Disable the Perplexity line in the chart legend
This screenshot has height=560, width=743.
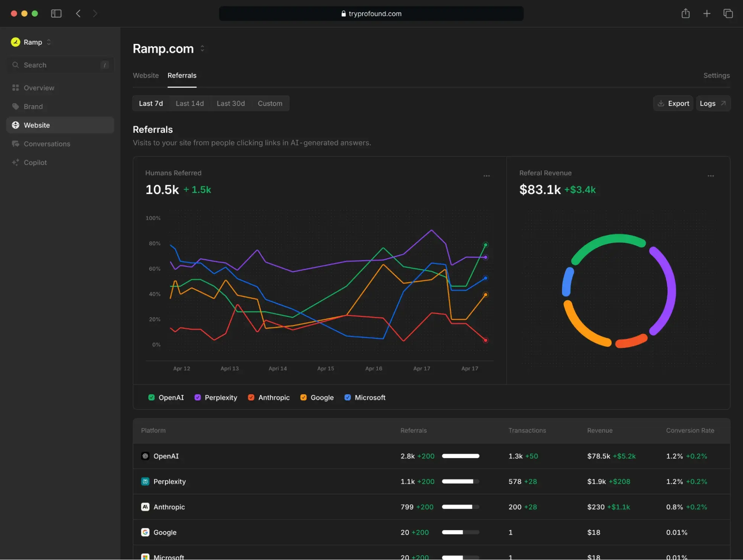[x=197, y=397]
